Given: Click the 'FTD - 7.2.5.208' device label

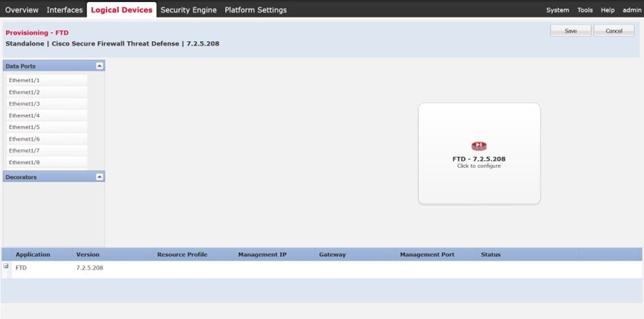Looking at the screenshot, I should click(479, 159).
